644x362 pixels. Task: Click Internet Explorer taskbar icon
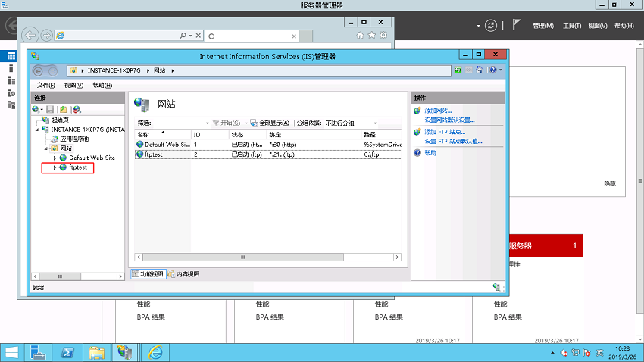tap(155, 353)
